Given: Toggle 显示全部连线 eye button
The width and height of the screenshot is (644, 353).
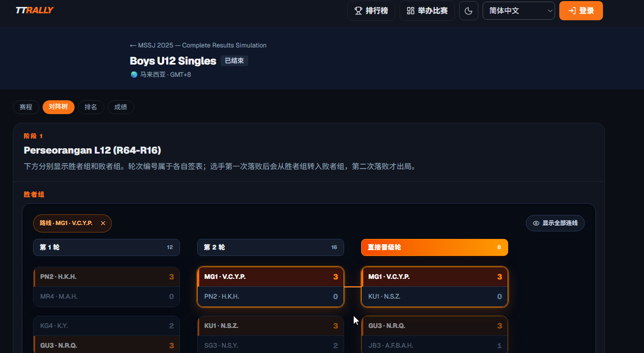Looking at the screenshot, I should [x=555, y=223].
